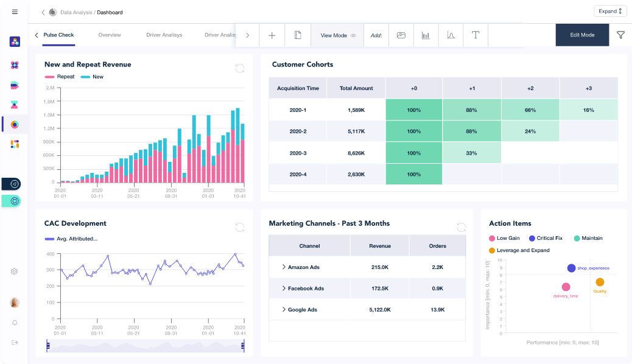The height and width of the screenshot is (364, 632).
Task: Click the CAC chart range slider's left handle
Action: click(x=47, y=346)
